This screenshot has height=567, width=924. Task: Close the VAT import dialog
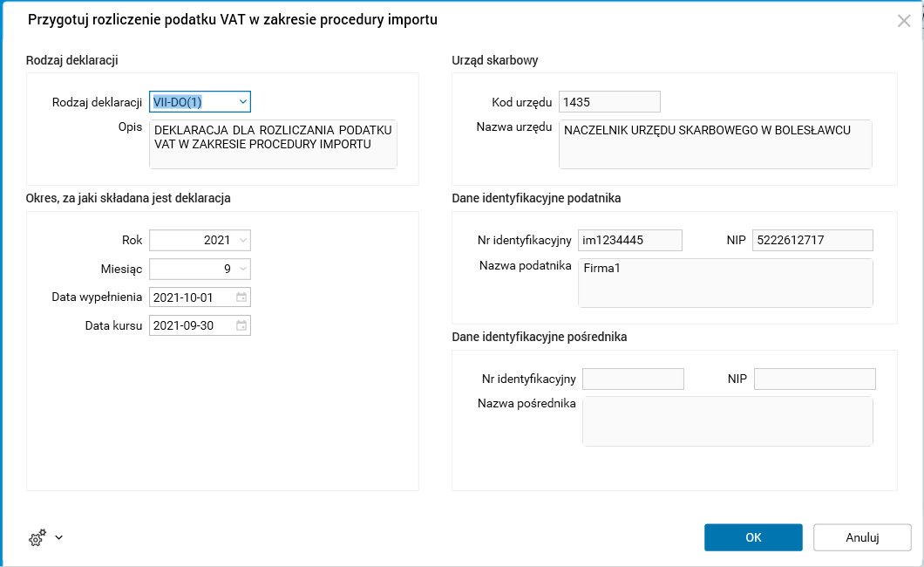(x=903, y=21)
